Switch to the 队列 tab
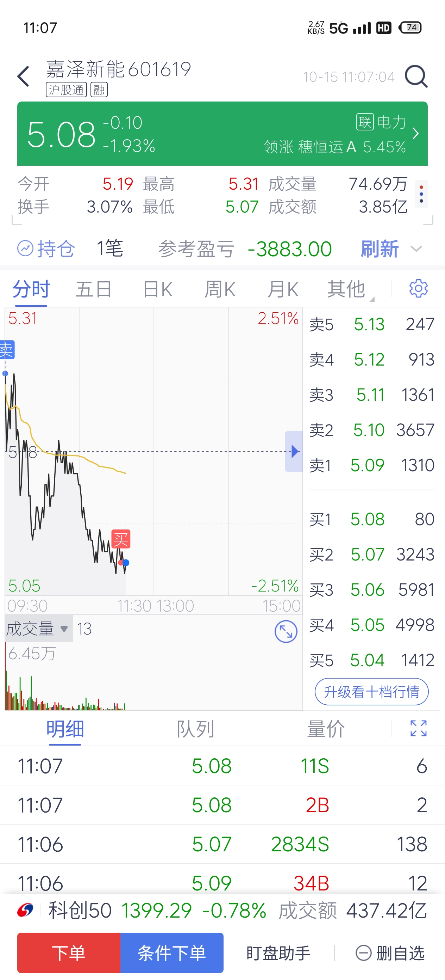The width and height of the screenshot is (445, 980). click(x=195, y=729)
